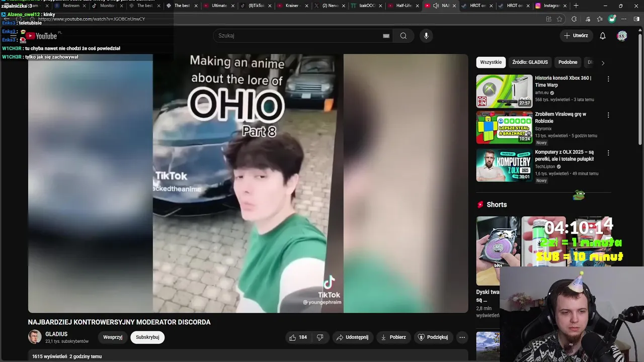Viewport: 644px width, 362px height.
Task: Select the Podobne filter chip
Action: (568, 62)
